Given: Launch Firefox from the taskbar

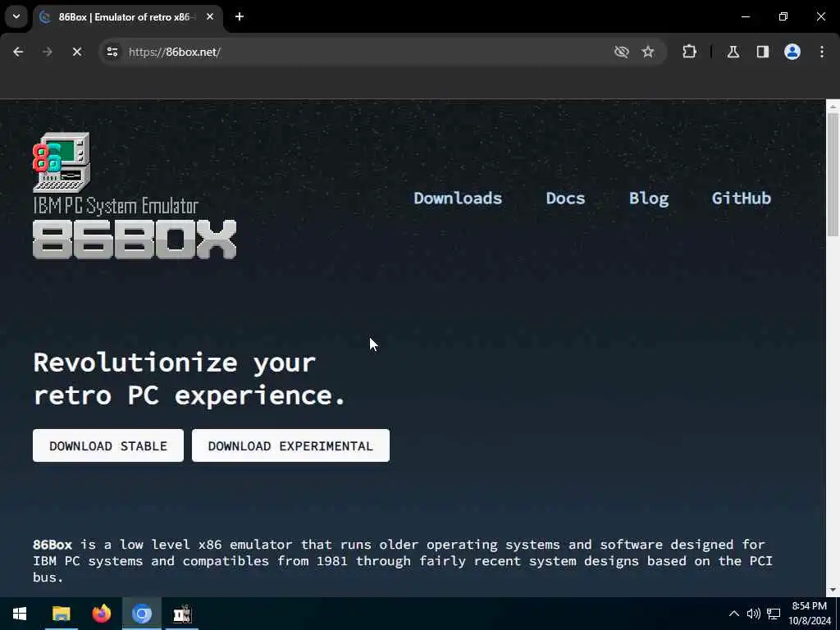Looking at the screenshot, I should 101,614.
